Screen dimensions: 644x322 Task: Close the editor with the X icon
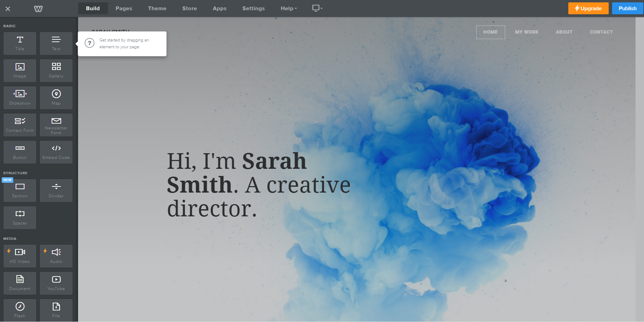[8, 8]
